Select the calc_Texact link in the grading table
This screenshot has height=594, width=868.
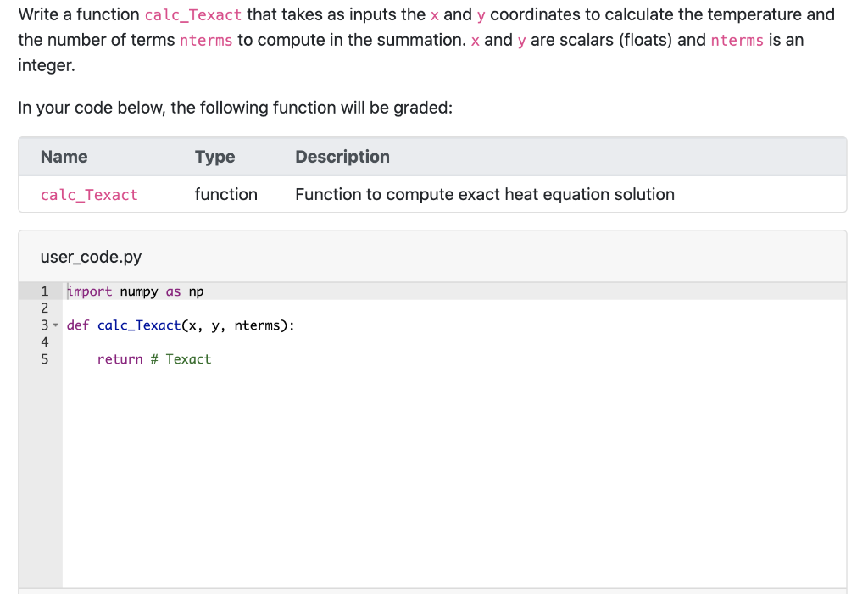[x=89, y=195]
